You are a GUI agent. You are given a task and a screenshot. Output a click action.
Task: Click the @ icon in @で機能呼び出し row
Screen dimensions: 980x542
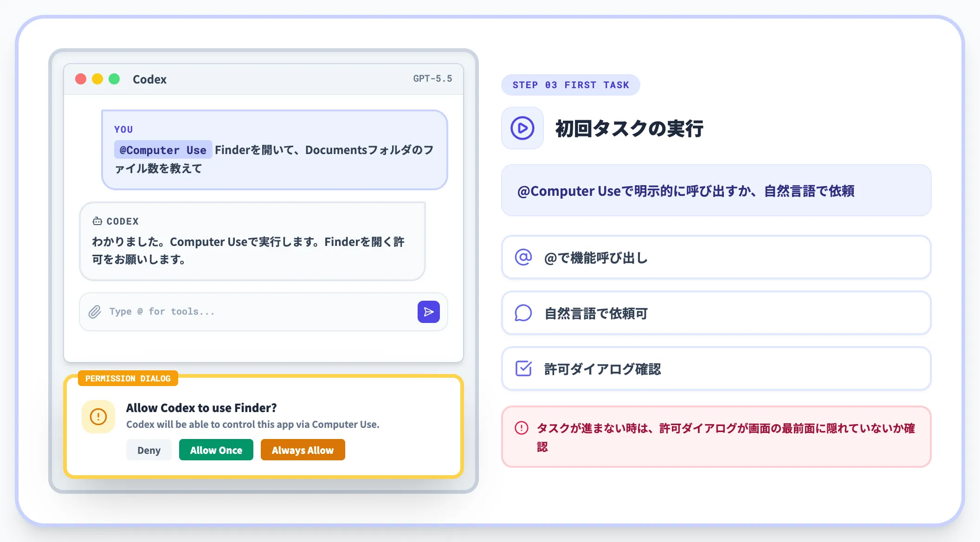pos(523,257)
